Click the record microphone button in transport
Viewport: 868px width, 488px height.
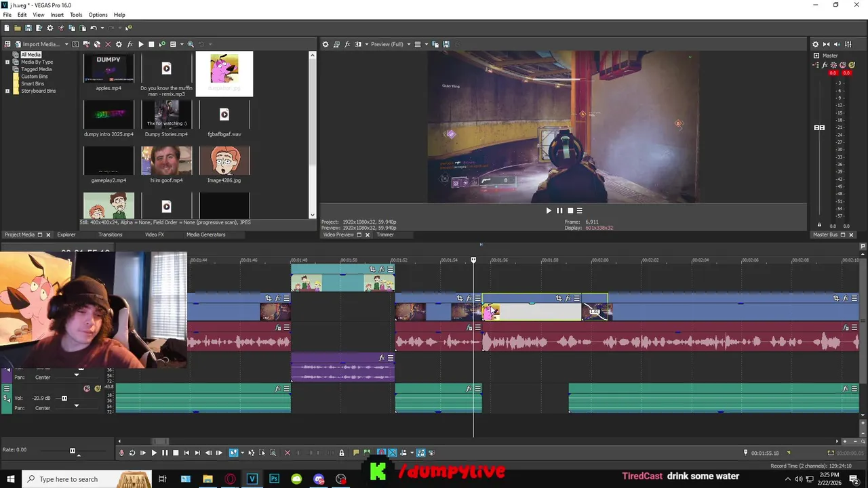(122, 453)
